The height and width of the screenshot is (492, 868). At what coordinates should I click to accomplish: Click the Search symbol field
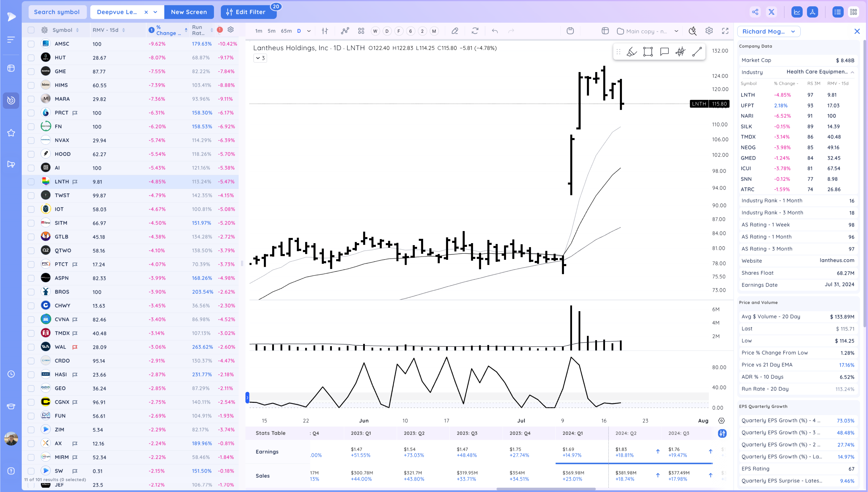[x=57, y=12]
